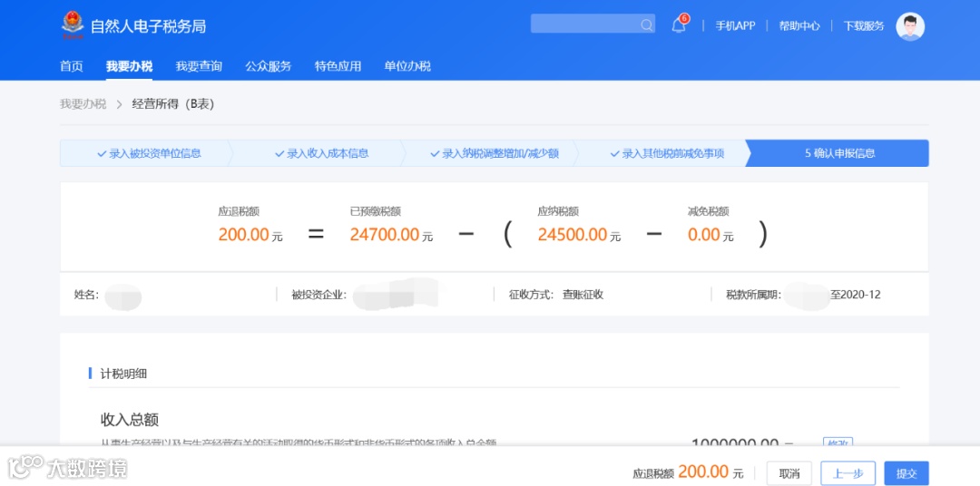Open 下载服务 link

pyautogui.click(x=864, y=25)
